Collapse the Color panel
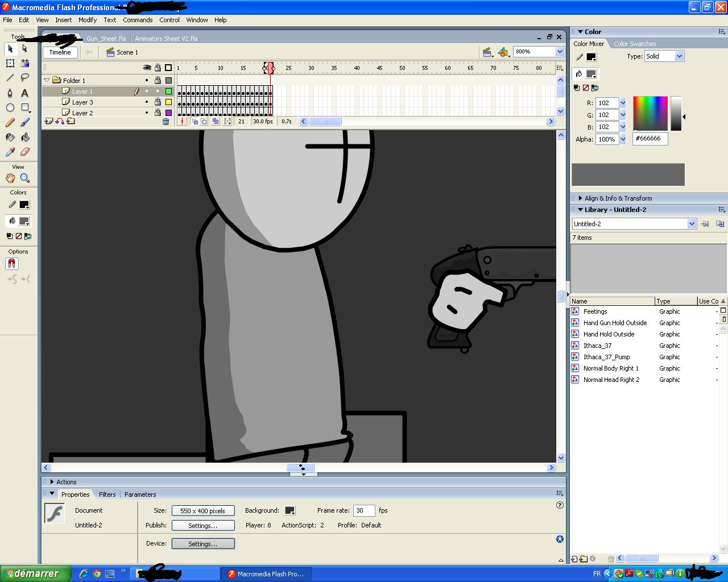This screenshot has width=728, height=582. click(580, 32)
